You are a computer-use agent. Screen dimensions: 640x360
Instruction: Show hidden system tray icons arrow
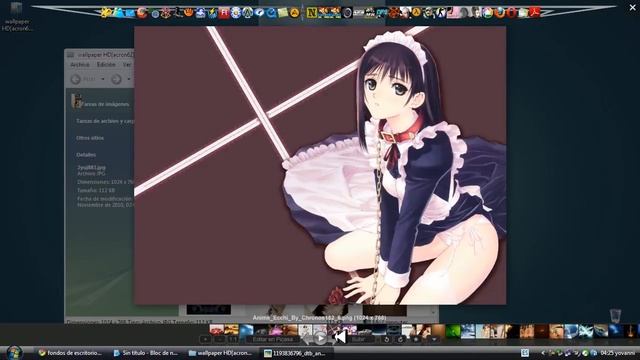click(543, 353)
